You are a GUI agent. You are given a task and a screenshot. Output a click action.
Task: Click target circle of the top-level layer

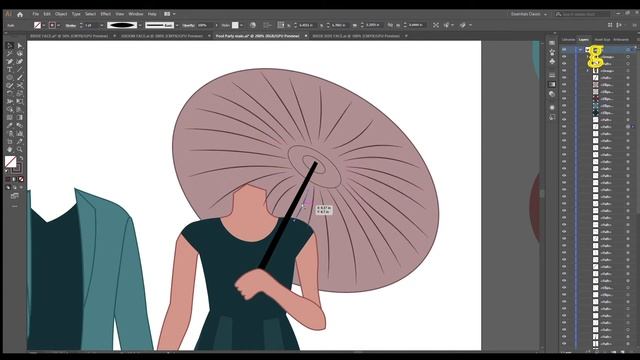[x=628, y=50]
